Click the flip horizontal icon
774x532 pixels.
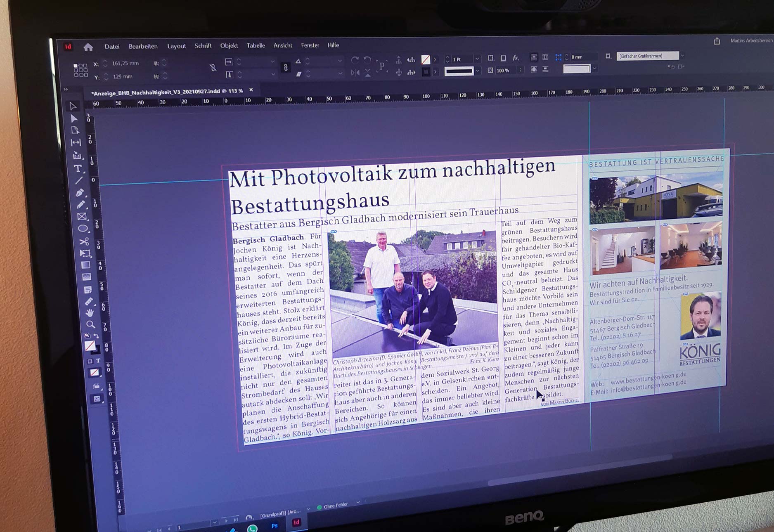355,73
